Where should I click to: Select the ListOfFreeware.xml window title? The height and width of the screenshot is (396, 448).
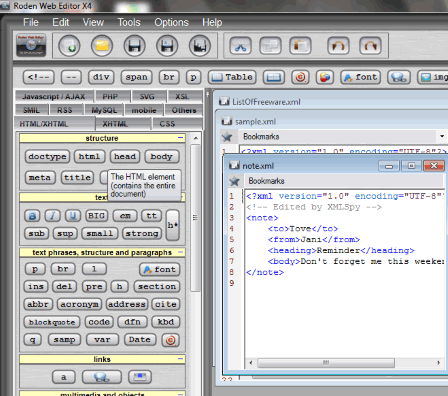[x=266, y=102]
